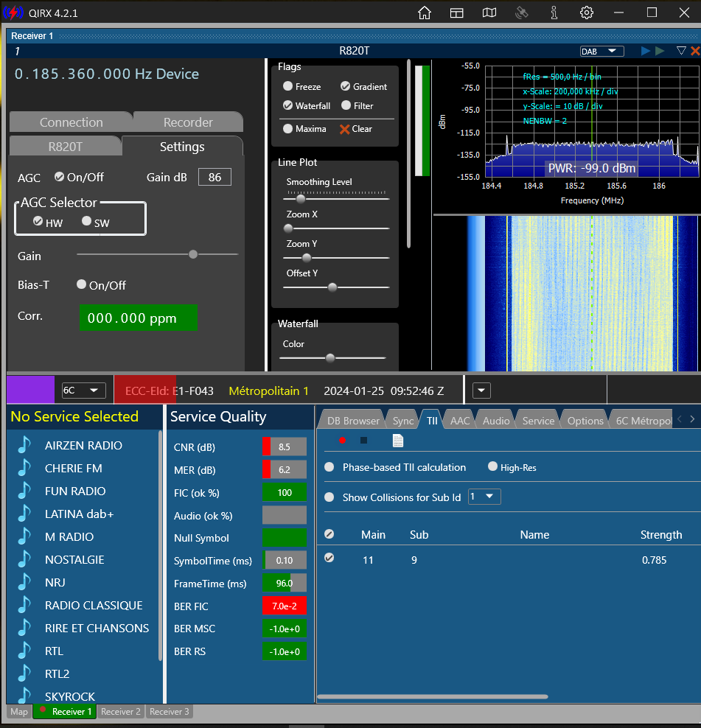The width and height of the screenshot is (701, 728).
Task: Click the blue play button for Receiver 1
Action: tap(645, 51)
